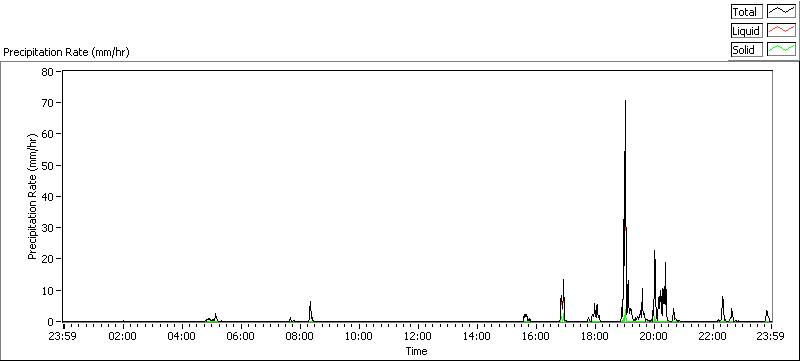
Task: Click the Liquid plot legend label
Action: tap(747, 31)
